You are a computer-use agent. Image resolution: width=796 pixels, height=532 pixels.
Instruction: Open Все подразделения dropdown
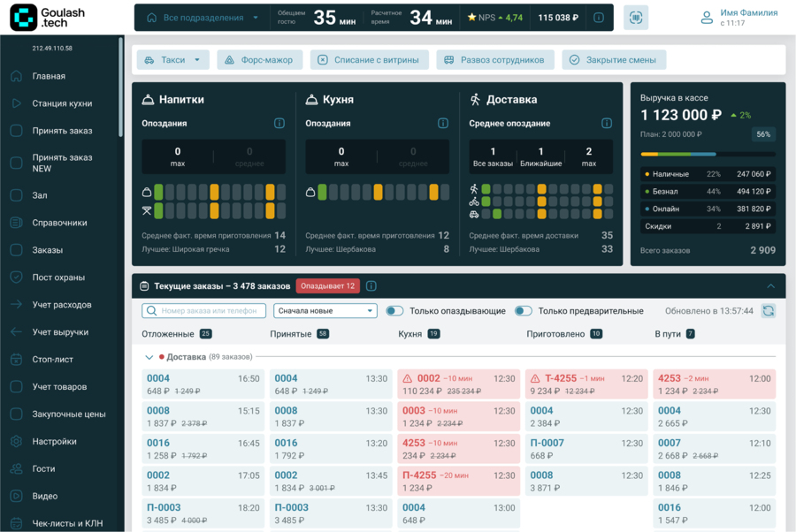pyautogui.click(x=203, y=18)
